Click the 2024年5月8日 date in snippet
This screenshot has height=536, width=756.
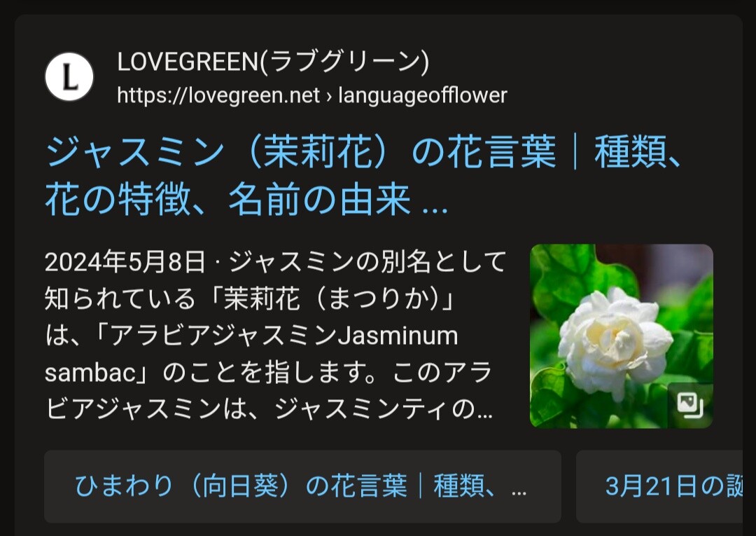coord(125,262)
